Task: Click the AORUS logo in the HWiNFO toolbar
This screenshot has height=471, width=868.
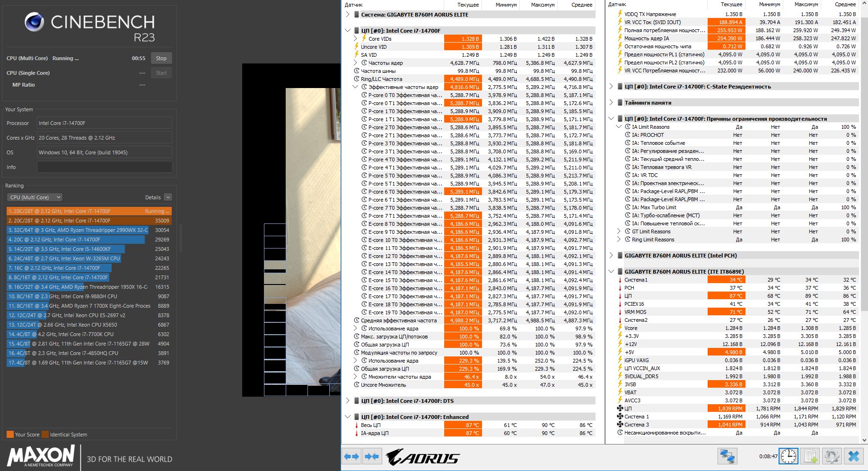Action: click(x=422, y=457)
